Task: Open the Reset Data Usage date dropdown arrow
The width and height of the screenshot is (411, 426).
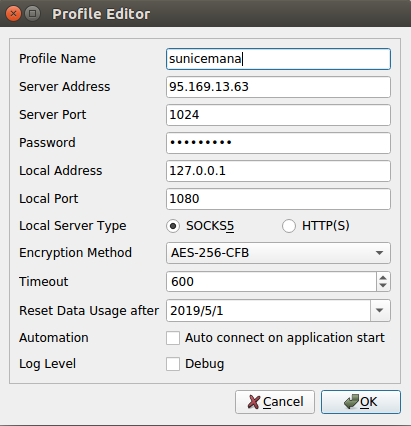Action: 379,311
